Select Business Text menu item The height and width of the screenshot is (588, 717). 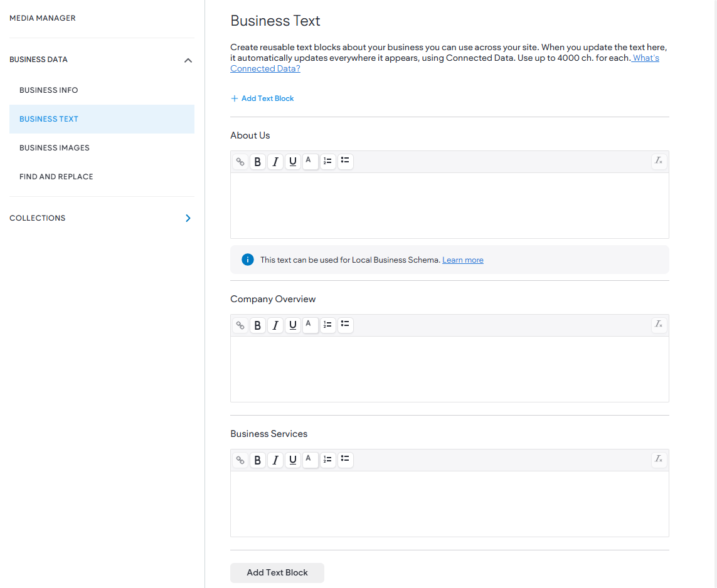click(x=102, y=118)
